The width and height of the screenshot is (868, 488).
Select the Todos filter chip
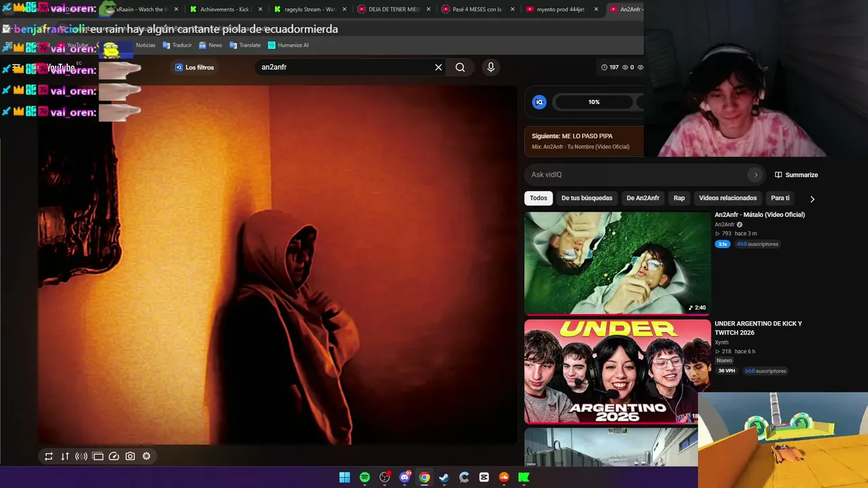pyautogui.click(x=538, y=198)
